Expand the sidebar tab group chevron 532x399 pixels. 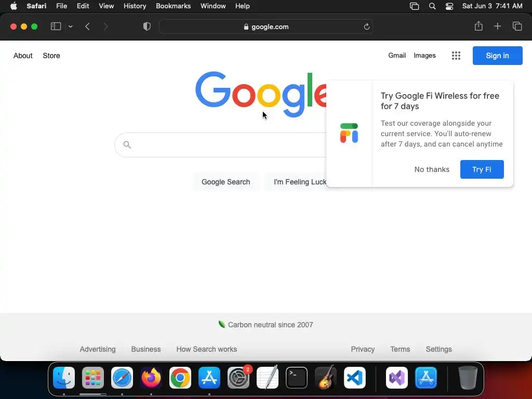click(70, 26)
